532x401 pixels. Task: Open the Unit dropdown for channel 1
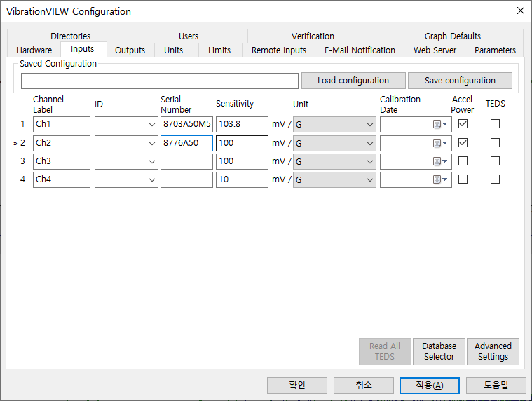tap(334, 125)
